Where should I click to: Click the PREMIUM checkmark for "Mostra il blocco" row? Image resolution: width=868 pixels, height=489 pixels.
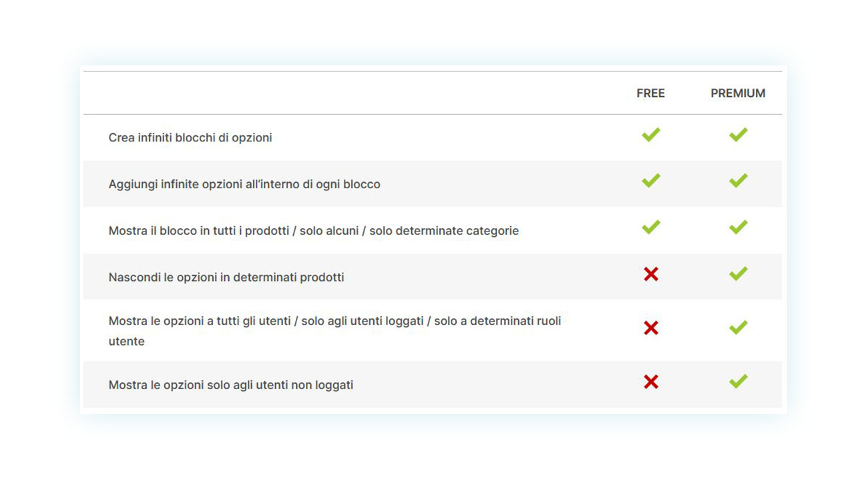(738, 227)
